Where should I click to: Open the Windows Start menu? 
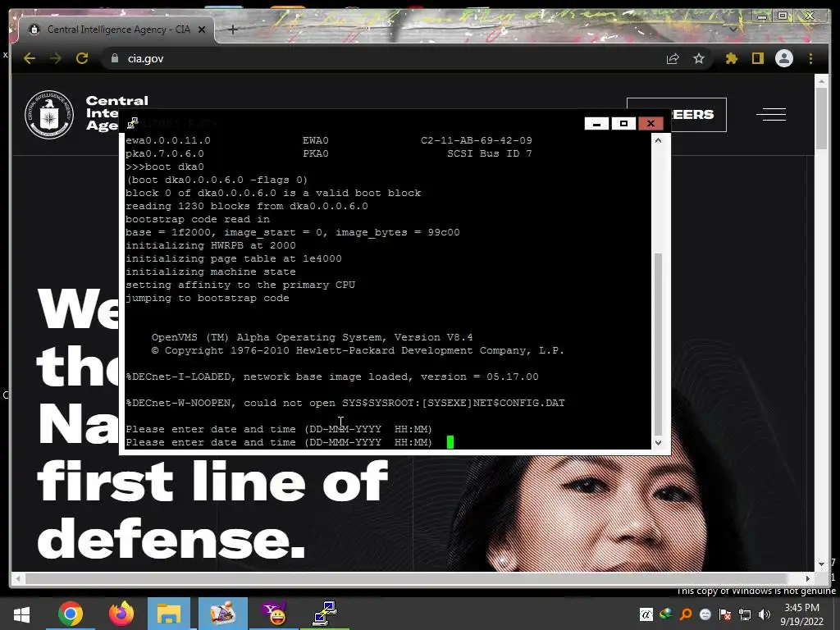pyautogui.click(x=21, y=614)
